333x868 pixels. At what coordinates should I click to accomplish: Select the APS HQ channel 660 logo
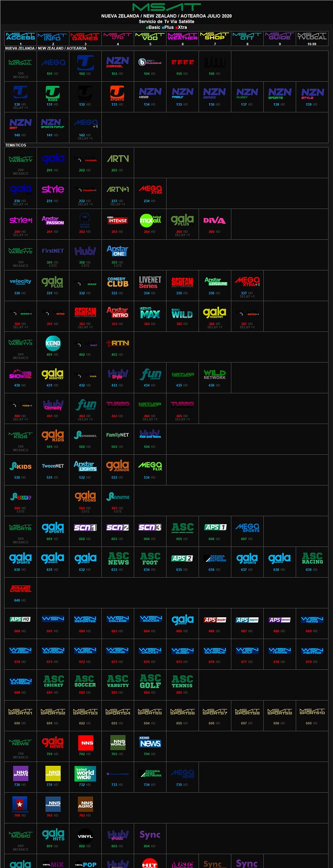tap(21, 619)
